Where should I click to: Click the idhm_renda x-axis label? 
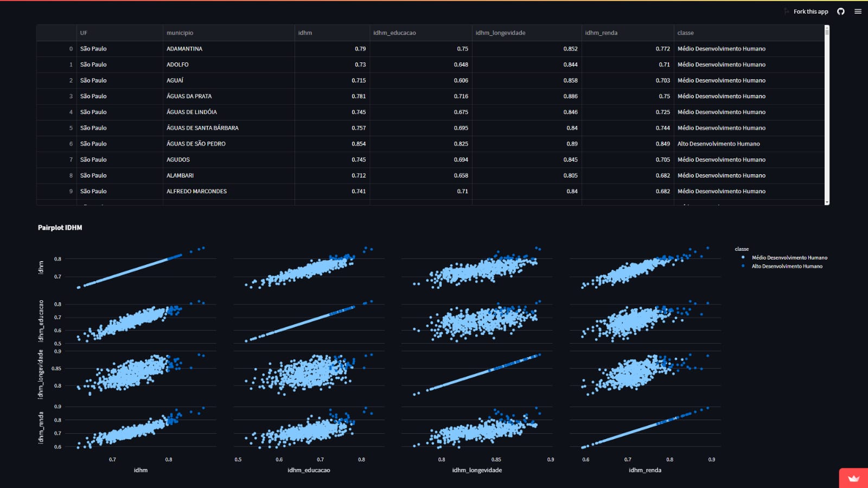(x=645, y=470)
